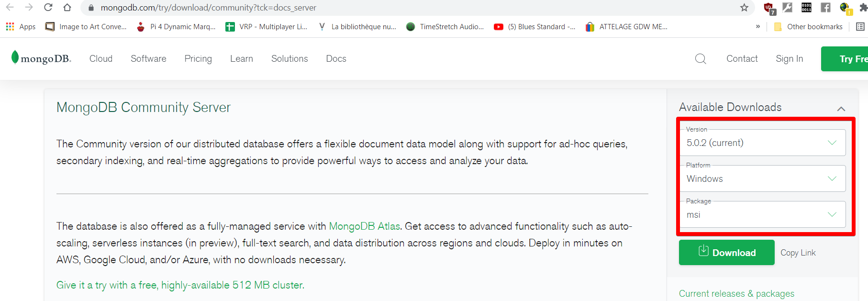Click the Facebook extension icon
The image size is (868, 301).
click(x=825, y=8)
